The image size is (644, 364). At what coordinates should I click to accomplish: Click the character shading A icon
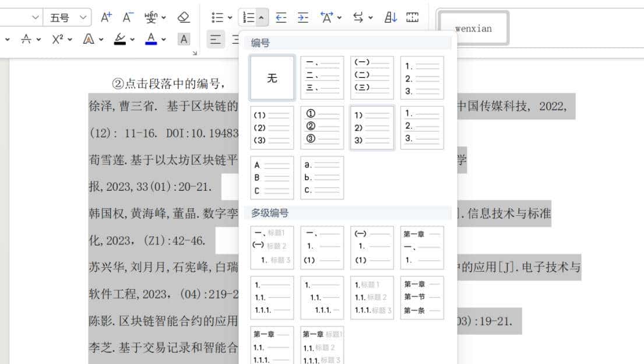(x=184, y=39)
